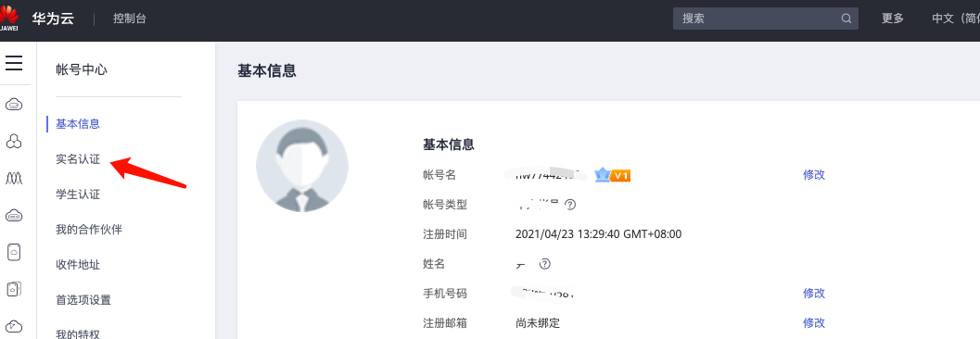Select 学生认证 in the sidebar
This screenshot has height=339, width=980.
tap(78, 195)
